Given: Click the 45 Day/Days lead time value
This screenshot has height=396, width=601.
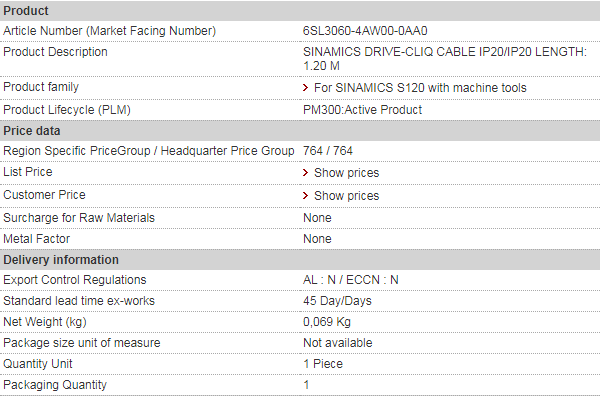Looking at the screenshot, I should pos(337,301).
